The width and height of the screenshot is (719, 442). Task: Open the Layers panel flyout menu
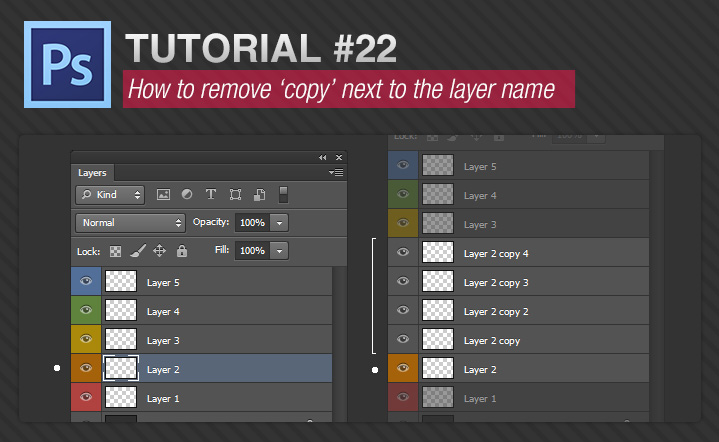(x=336, y=173)
